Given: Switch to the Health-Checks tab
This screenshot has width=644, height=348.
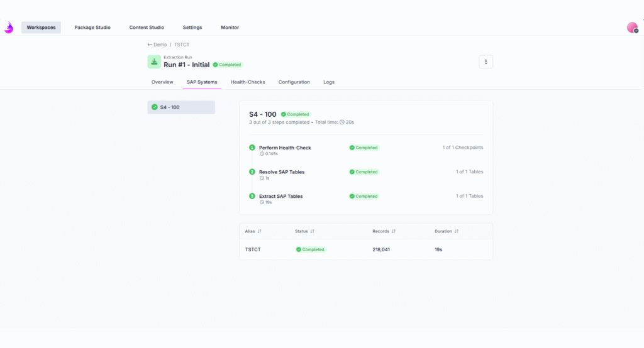Looking at the screenshot, I should click(x=248, y=82).
